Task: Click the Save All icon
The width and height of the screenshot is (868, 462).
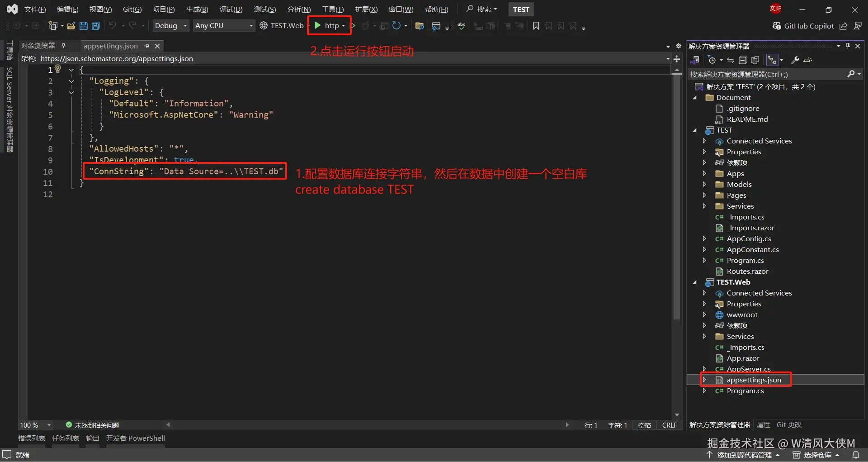Action: (96, 26)
